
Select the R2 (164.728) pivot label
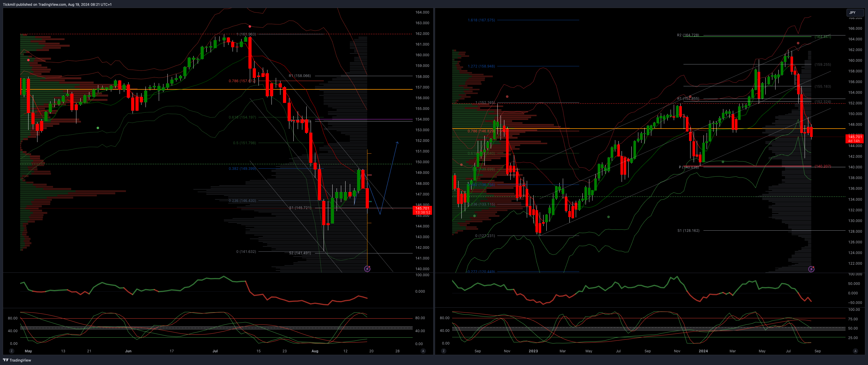688,35
